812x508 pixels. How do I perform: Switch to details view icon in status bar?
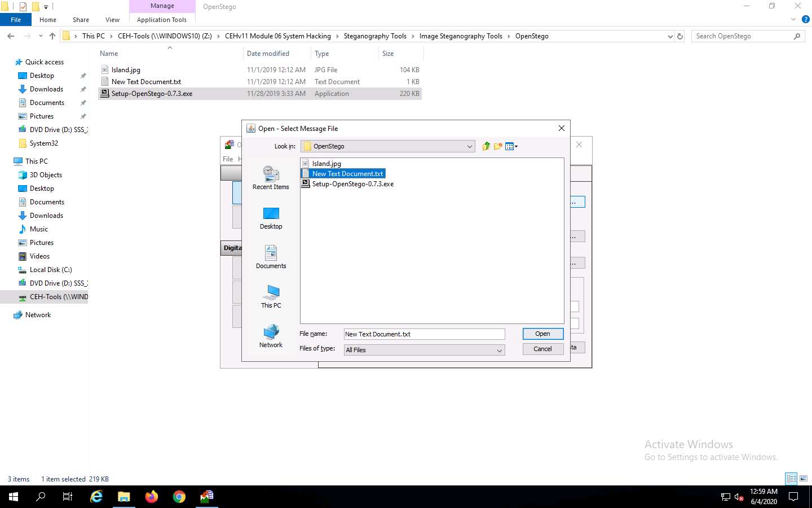coord(792,479)
